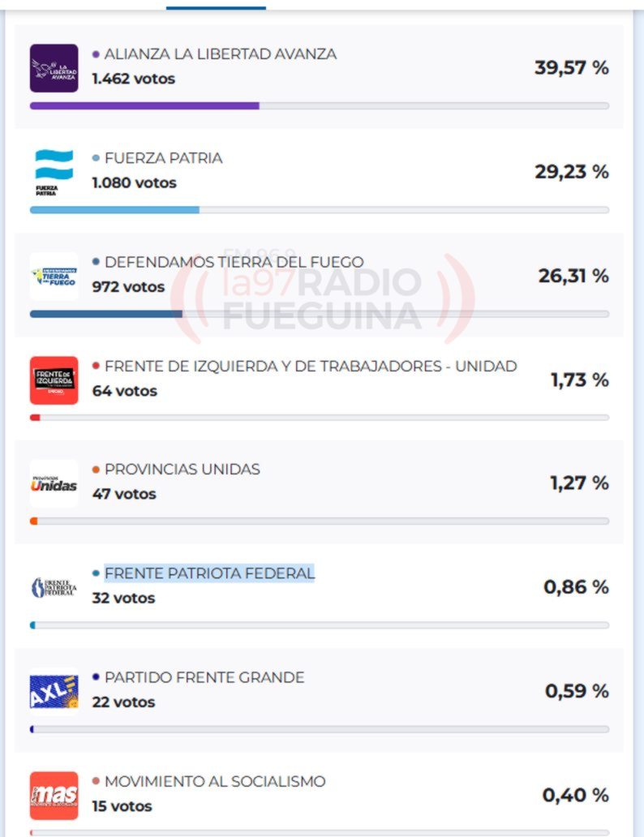The height and width of the screenshot is (837, 644).
Task: Click the 972 votos count
Action: pyautogui.click(x=128, y=286)
